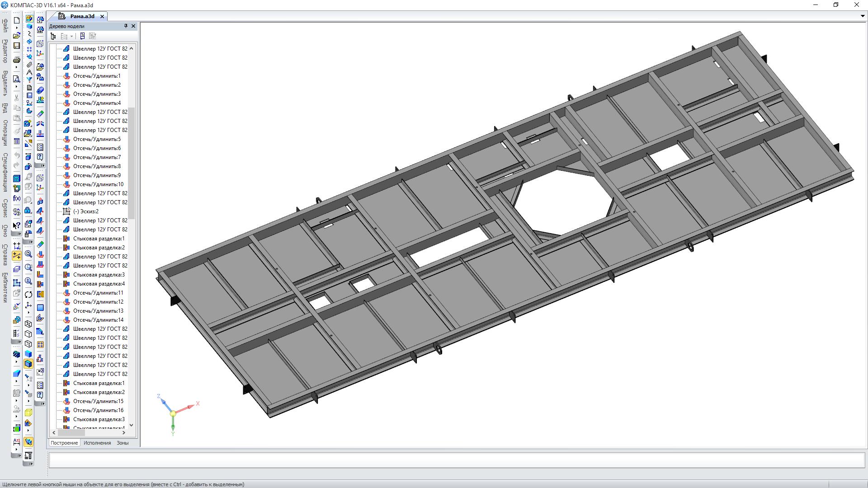Image resolution: width=868 pixels, height=488 pixels.
Task: Open the Сервис menu
Action: [5, 208]
